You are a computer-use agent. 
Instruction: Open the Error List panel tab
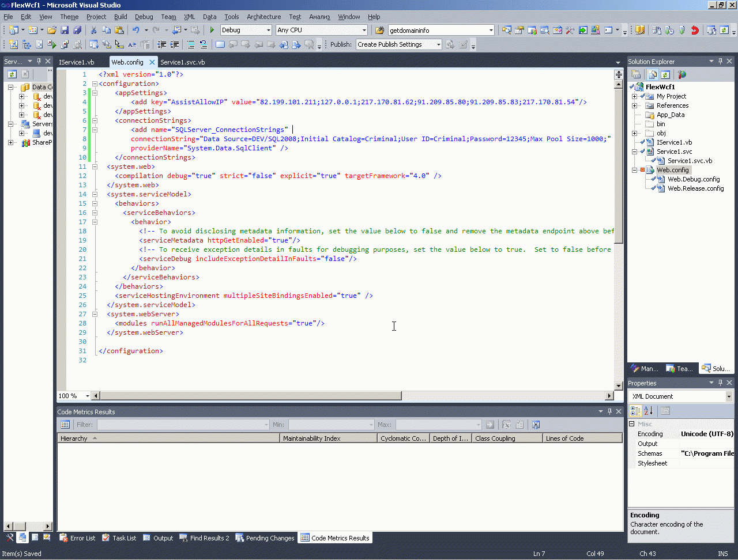tap(78, 538)
